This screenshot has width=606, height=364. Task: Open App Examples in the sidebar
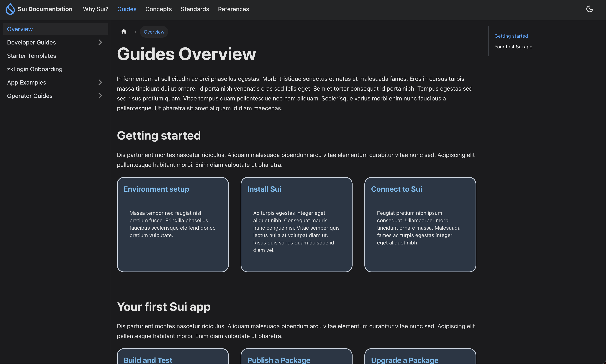27,82
